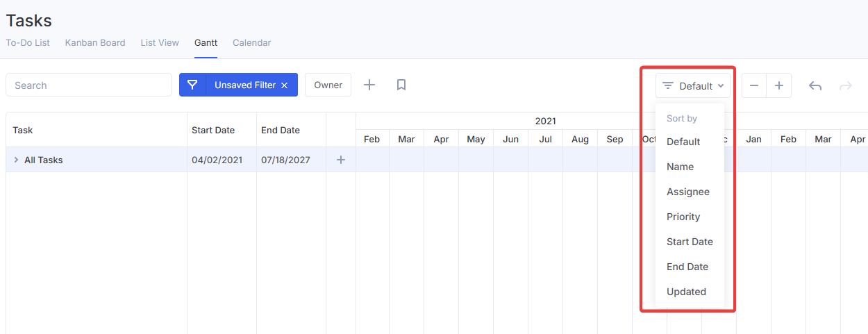868x334 pixels.
Task: Select the Gantt tab
Action: pos(206,42)
